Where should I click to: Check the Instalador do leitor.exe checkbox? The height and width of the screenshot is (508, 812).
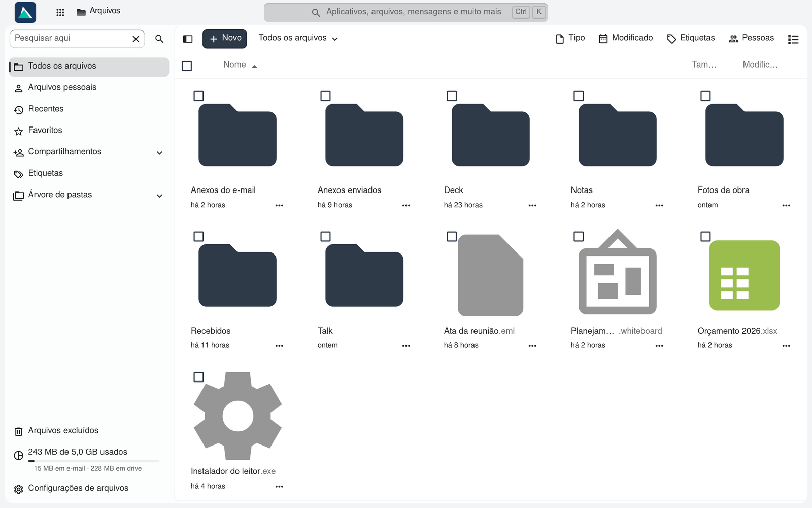(199, 377)
